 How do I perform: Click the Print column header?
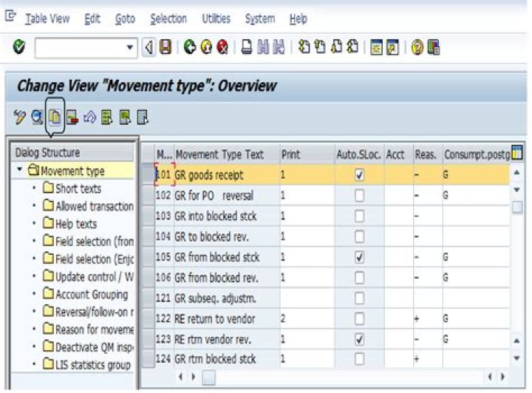(x=307, y=154)
